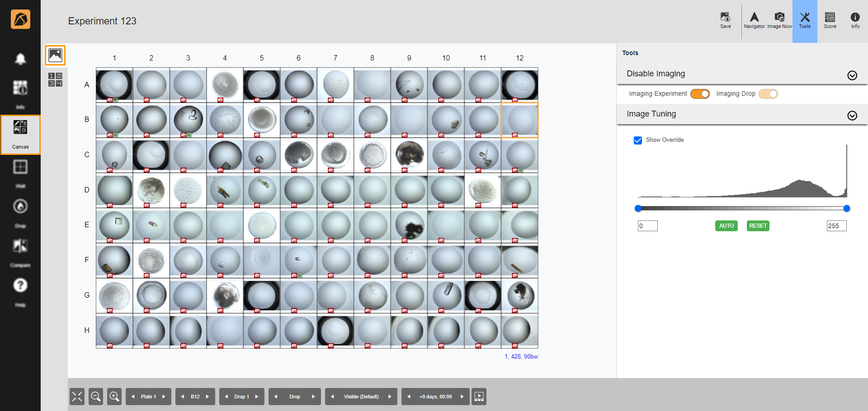The height and width of the screenshot is (411, 868).
Task: Open the Well view in sidebar
Action: coord(20,173)
